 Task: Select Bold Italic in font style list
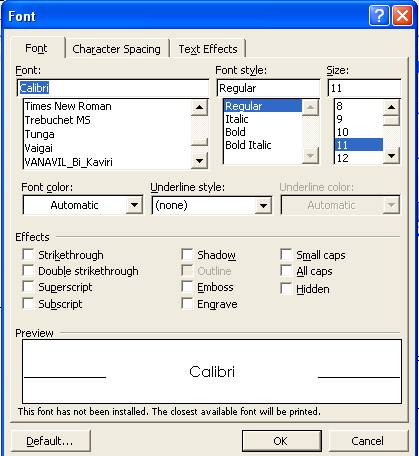coord(248,145)
